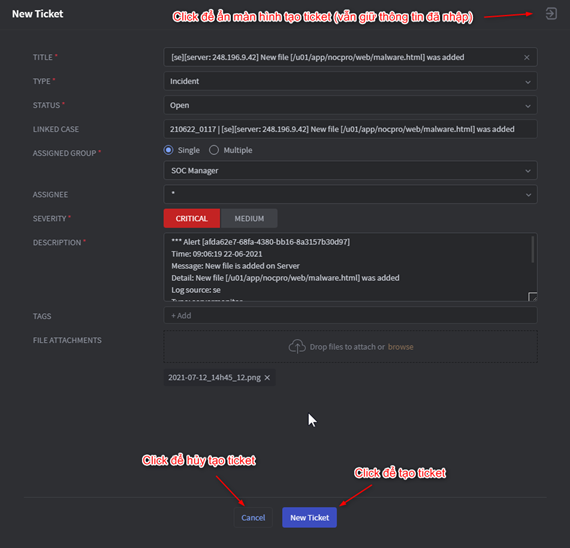Click the blue New Ticket button

coord(309,517)
